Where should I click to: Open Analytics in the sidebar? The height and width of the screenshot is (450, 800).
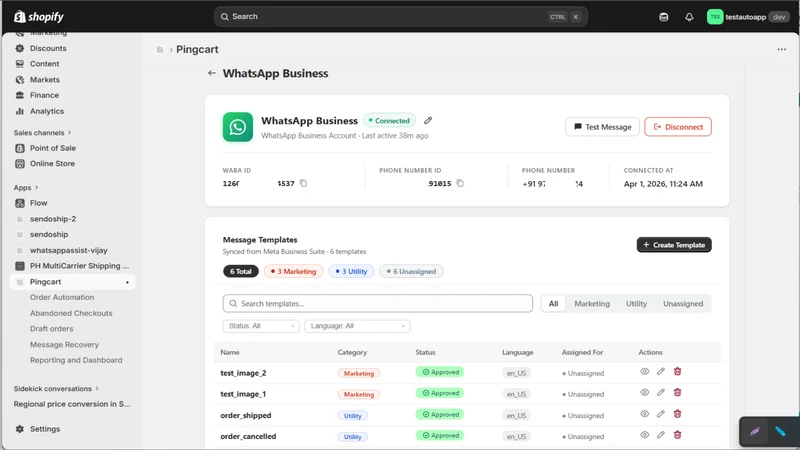(x=46, y=111)
